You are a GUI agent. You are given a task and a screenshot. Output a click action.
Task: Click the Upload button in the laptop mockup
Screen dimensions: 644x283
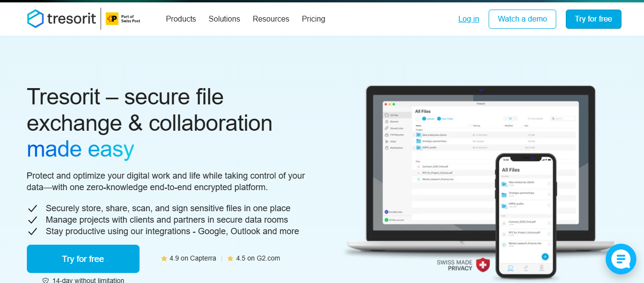[x=428, y=118]
